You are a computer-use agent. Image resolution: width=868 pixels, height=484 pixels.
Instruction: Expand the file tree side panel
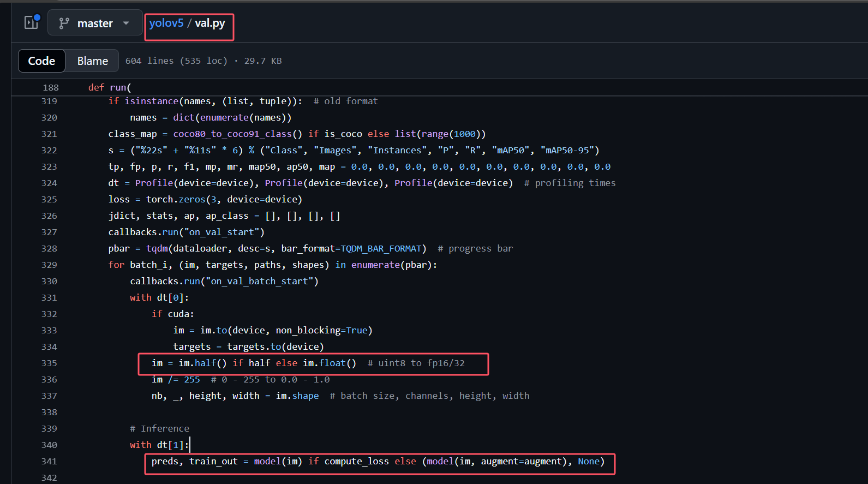pyautogui.click(x=32, y=22)
